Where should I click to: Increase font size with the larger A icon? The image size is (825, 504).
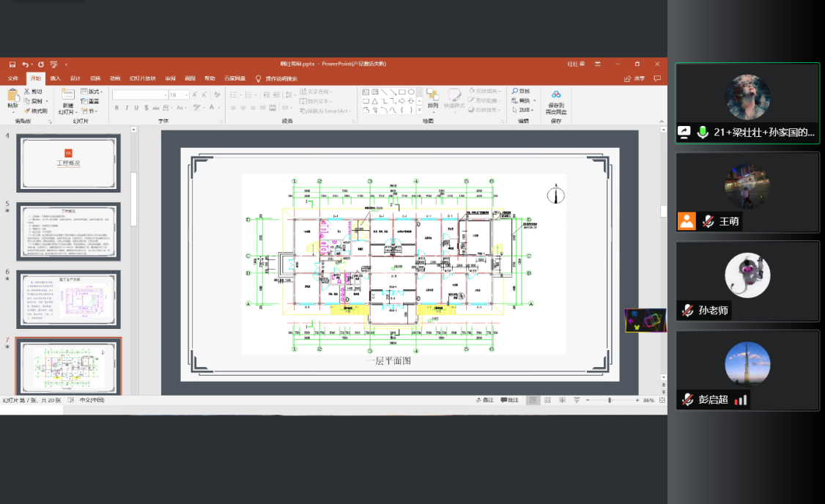tap(195, 94)
